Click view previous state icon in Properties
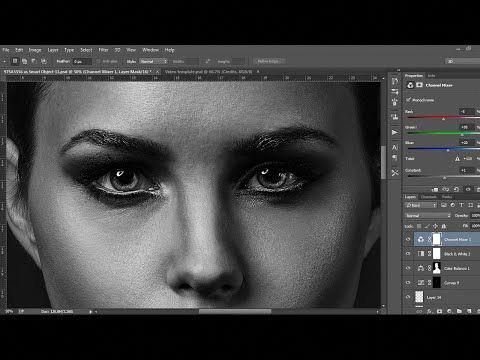This screenshot has width=480, height=360. (446, 189)
